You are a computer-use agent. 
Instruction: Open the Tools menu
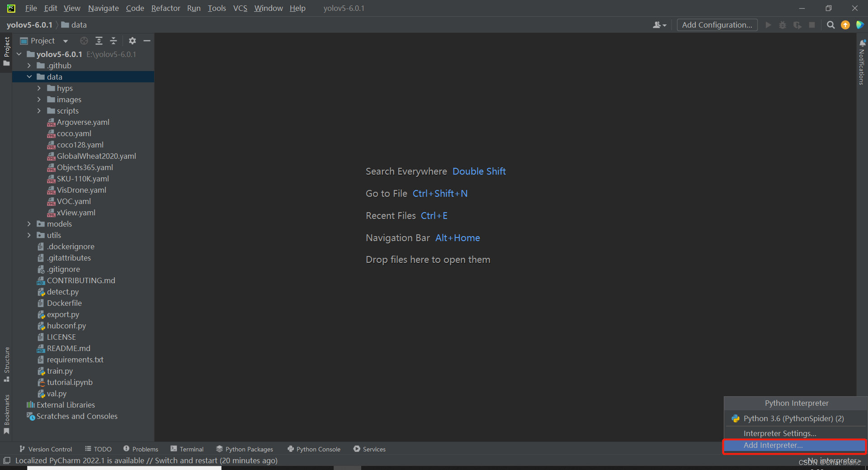[217, 8]
